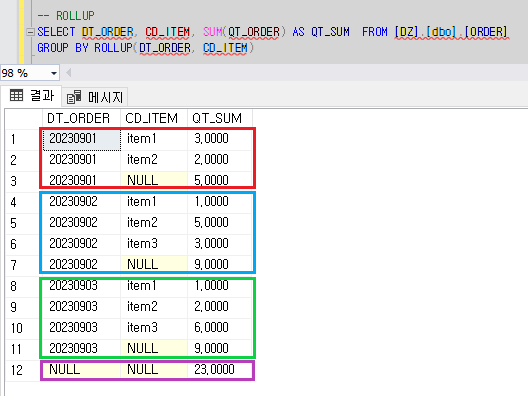The image size is (528, 396).
Task: Open the 98 % zoom dropdown
Action: pos(54,73)
